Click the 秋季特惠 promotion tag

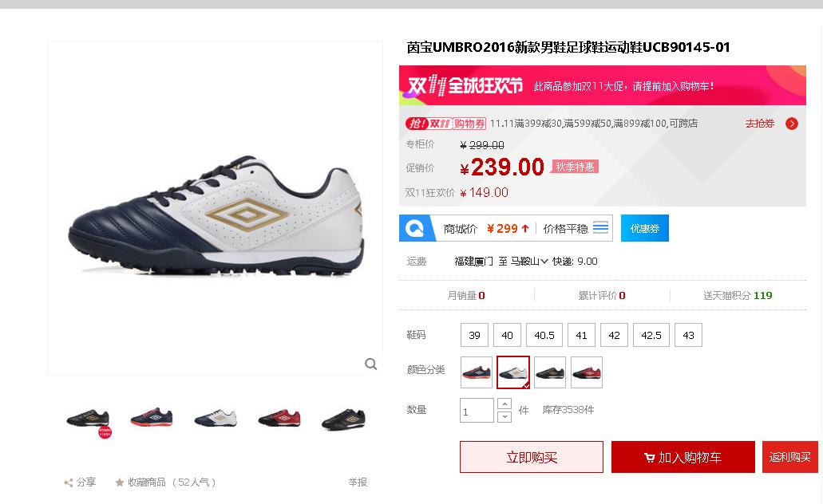pyautogui.click(x=575, y=167)
